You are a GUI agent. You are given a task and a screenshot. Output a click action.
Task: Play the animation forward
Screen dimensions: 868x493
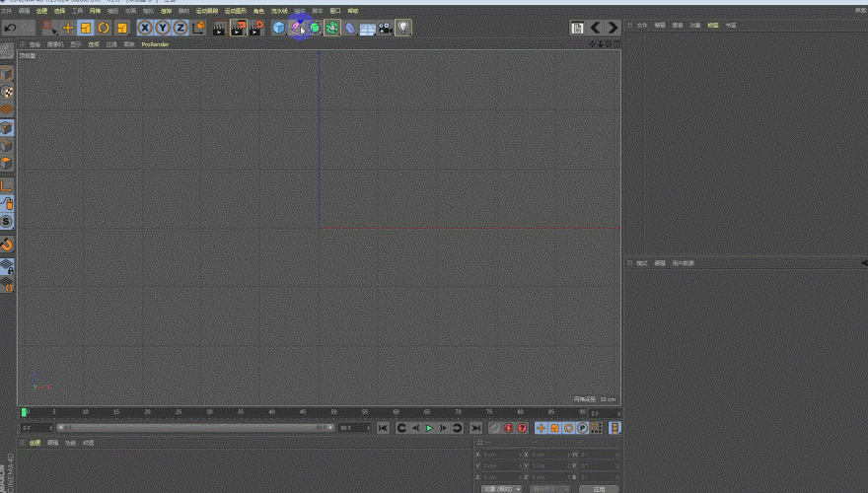(429, 428)
